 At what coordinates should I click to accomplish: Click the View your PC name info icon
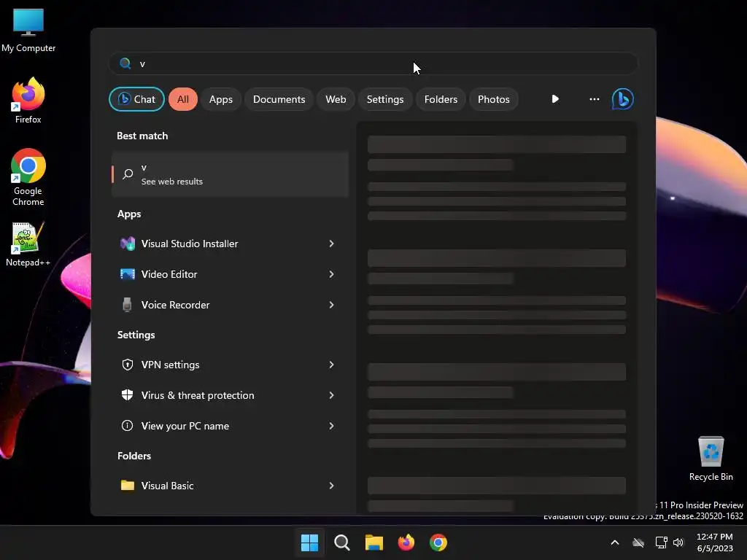click(x=127, y=426)
